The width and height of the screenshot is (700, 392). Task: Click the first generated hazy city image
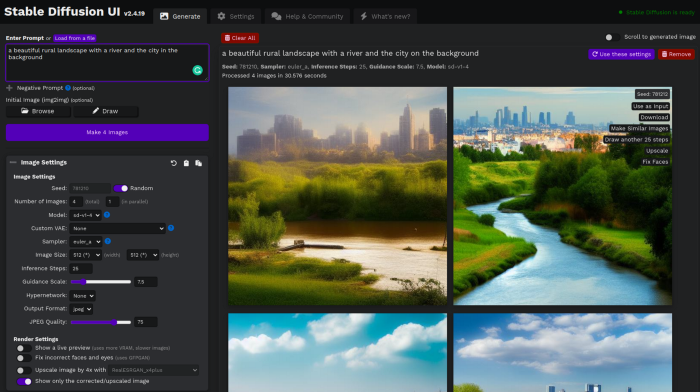tap(338, 196)
